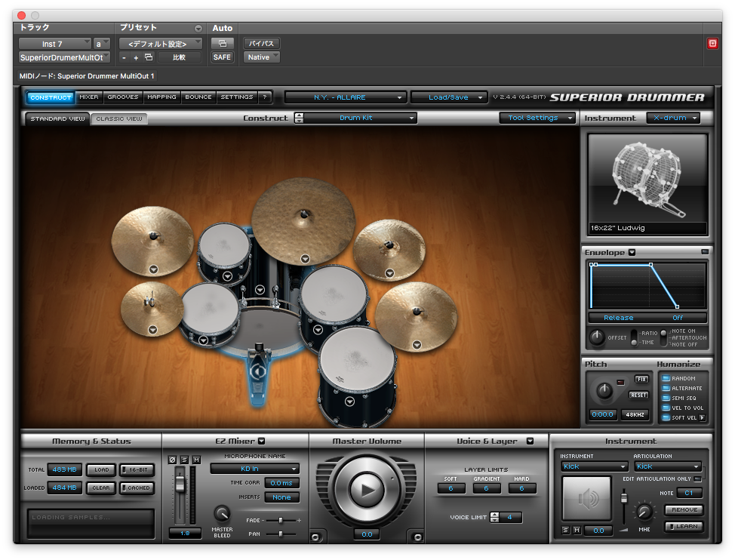Click the Master Volume play button
Image resolution: width=735 pixels, height=560 pixels.
pyautogui.click(x=367, y=490)
